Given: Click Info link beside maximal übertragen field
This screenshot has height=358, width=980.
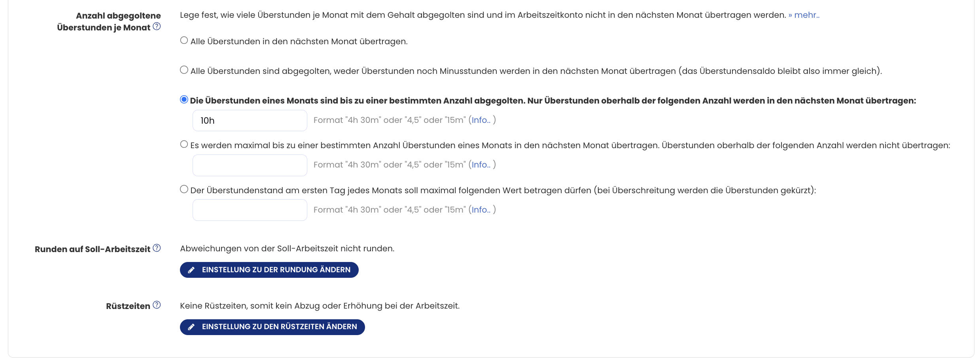Looking at the screenshot, I should tap(481, 165).
